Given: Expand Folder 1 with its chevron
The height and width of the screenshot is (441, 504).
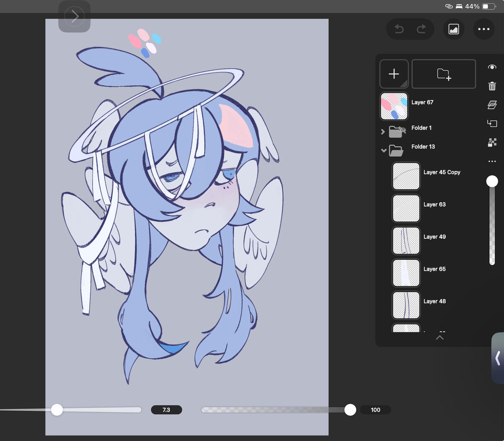Looking at the screenshot, I should pyautogui.click(x=383, y=132).
